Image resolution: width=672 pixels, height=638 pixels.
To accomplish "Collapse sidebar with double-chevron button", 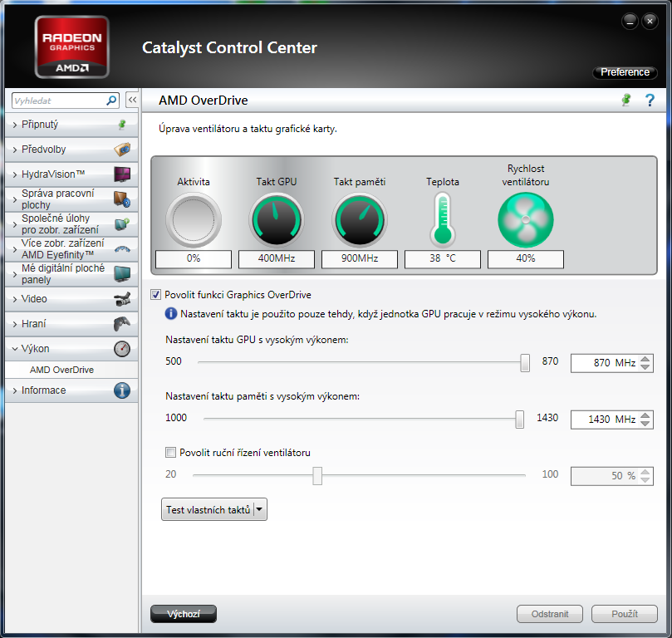I will click(132, 101).
